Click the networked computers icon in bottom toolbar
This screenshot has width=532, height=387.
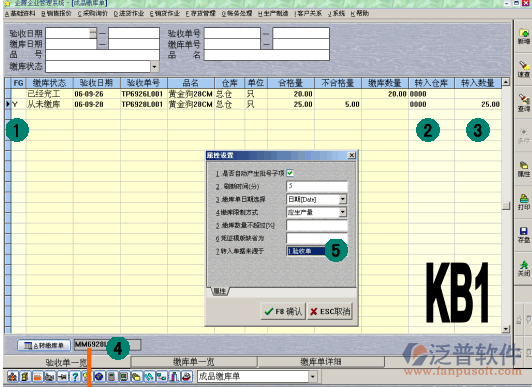(162, 376)
